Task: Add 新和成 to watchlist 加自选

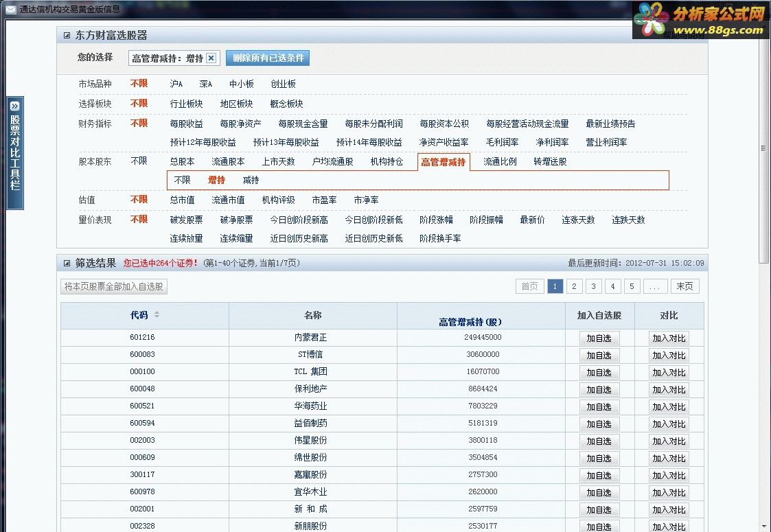Action: (x=599, y=510)
